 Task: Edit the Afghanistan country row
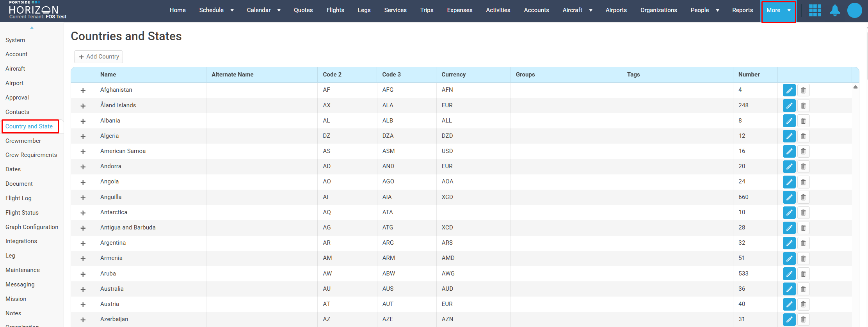tap(789, 91)
